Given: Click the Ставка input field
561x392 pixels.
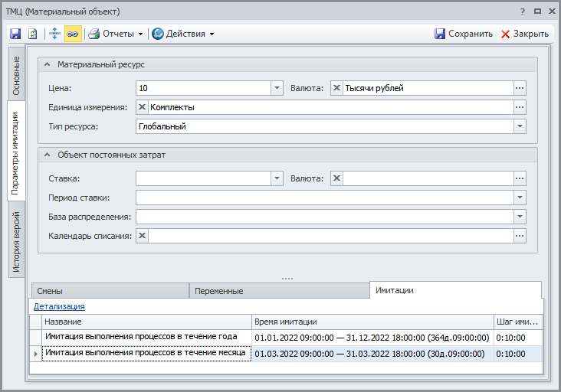Looking at the screenshot, I should pos(203,178).
